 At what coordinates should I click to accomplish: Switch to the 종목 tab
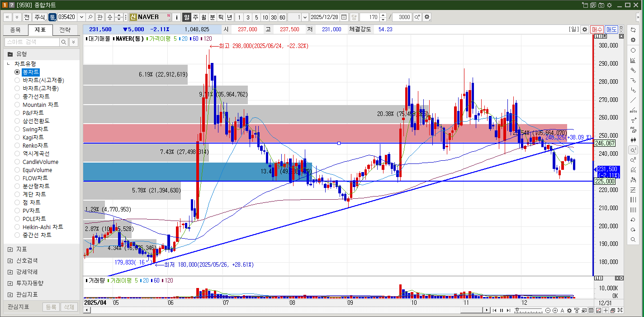click(15, 30)
